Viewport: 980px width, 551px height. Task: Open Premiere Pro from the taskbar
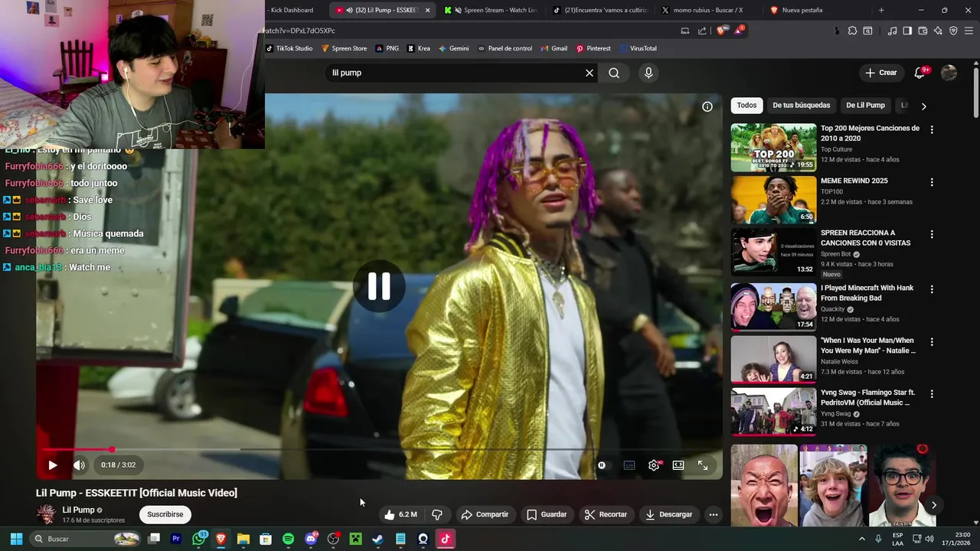click(x=176, y=539)
